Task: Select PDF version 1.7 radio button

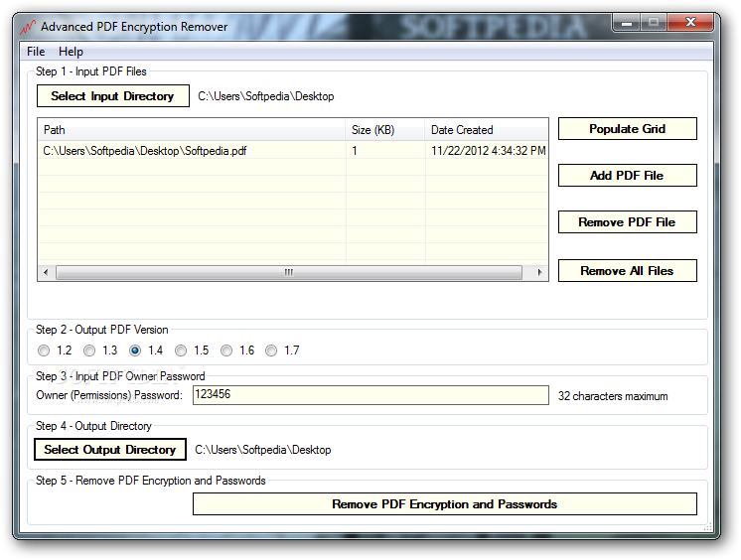Action: (x=271, y=350)
